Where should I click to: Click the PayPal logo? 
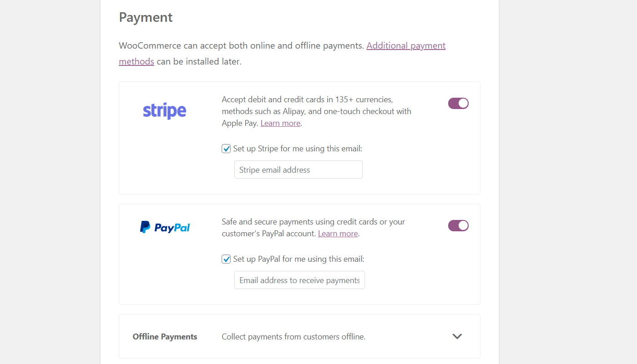coord(165,227)
